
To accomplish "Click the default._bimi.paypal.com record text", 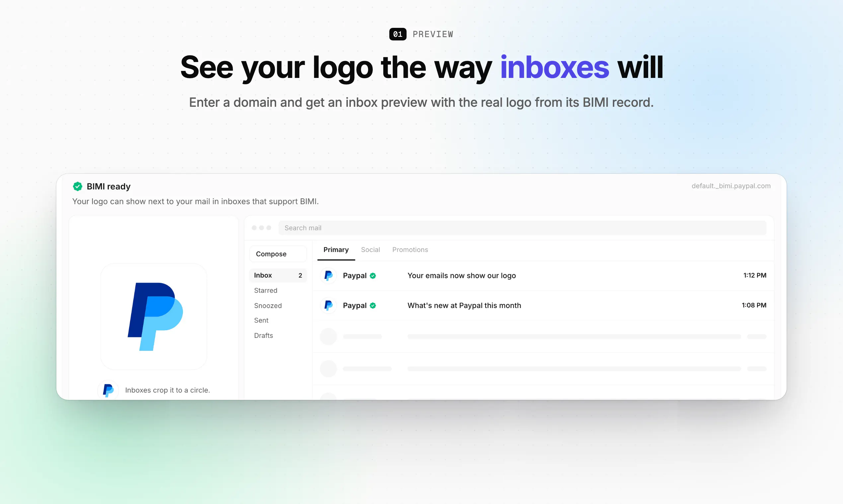I will [731, 186].
